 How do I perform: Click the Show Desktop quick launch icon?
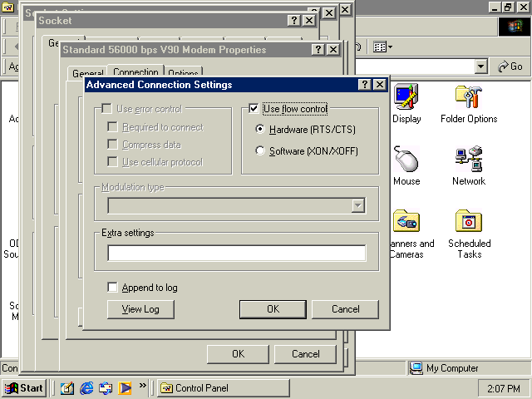coord(66,388)
